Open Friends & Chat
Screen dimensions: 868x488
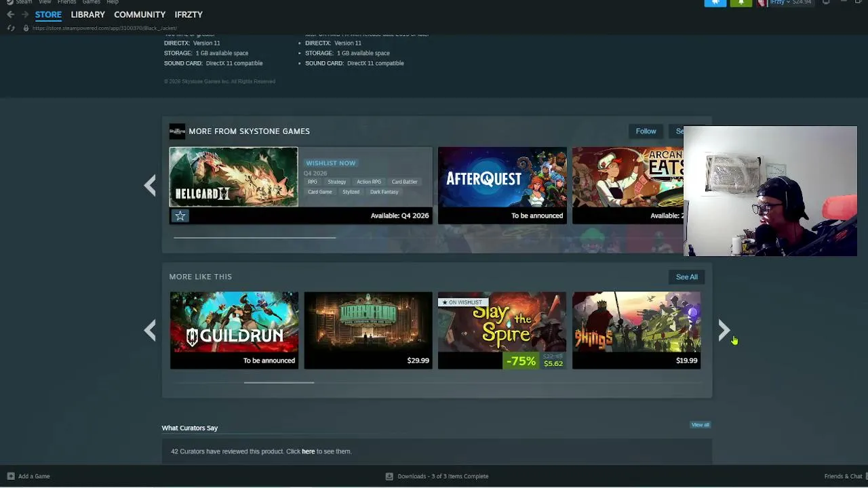point(843,476)
